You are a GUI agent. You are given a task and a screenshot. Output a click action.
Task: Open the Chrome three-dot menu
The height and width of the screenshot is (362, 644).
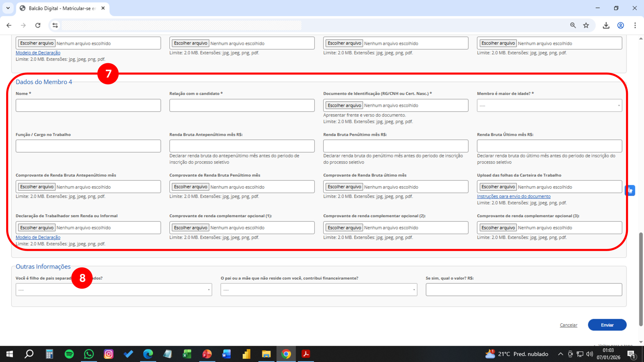[x=635, y=25]
